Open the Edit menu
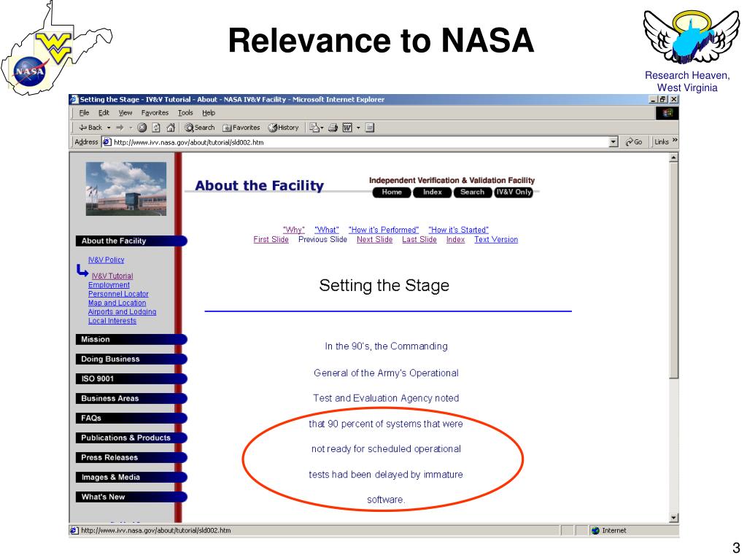The height and width of the screenshot is (560, 747). [x=104, y=113]
